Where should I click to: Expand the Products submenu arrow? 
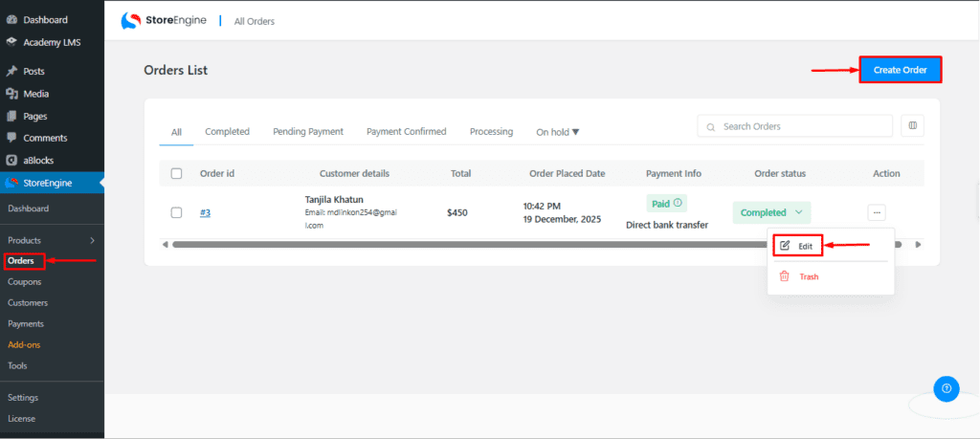click(92, 240)
